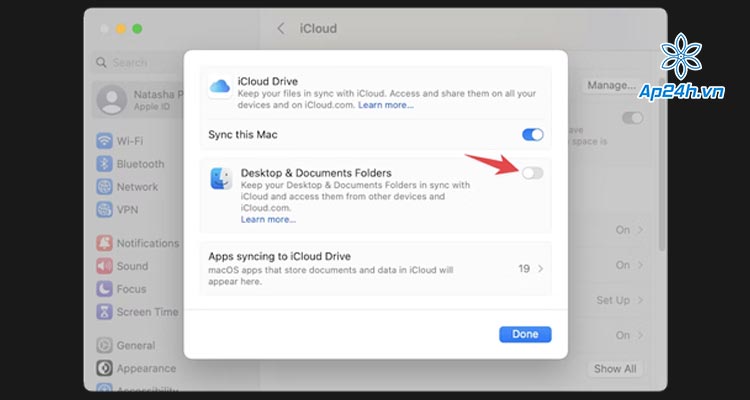This screenshot has height=400, width=750.
Task: Toggle the Sync this Mac switch
Action: (532, 134)
